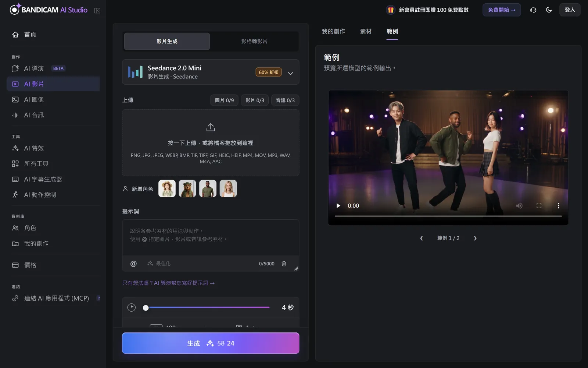Screen dimensions: 588x368
Task: Collapse the sidebar panel icon
Action: (97, 11)
